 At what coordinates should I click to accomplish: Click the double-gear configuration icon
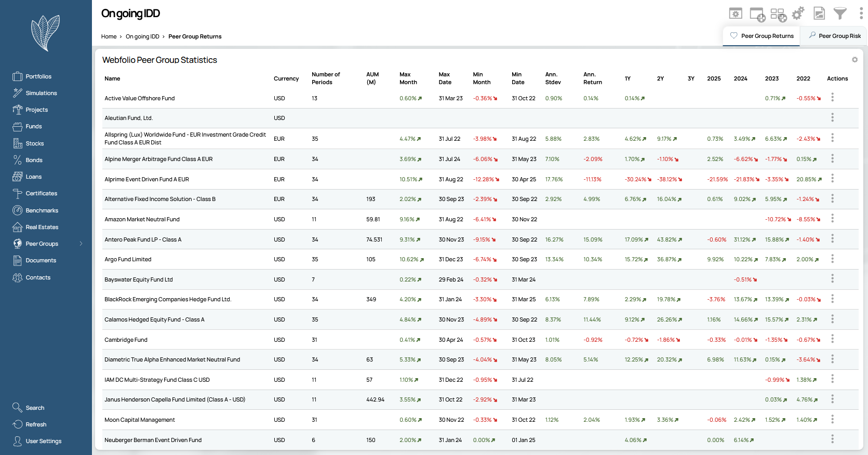click(x=798, y=14)
